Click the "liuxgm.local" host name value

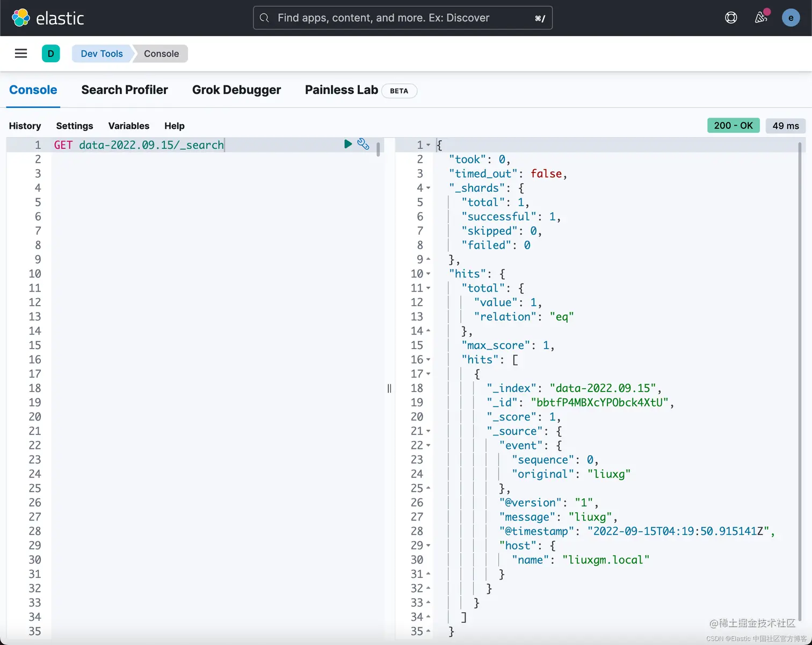[606, 560]
